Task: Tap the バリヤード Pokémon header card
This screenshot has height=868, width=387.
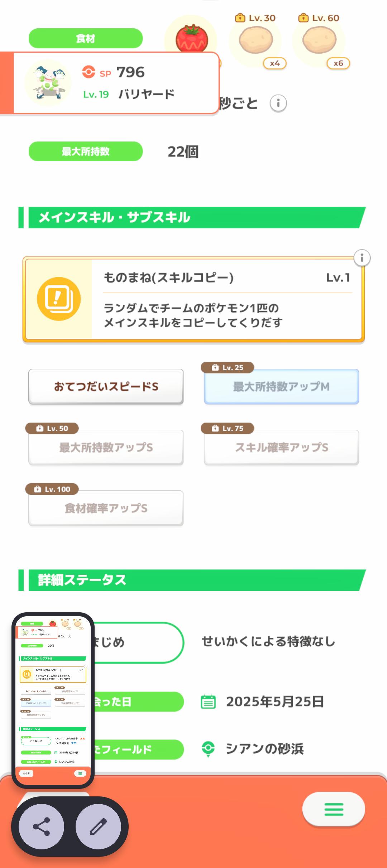Action: [115, 83]
